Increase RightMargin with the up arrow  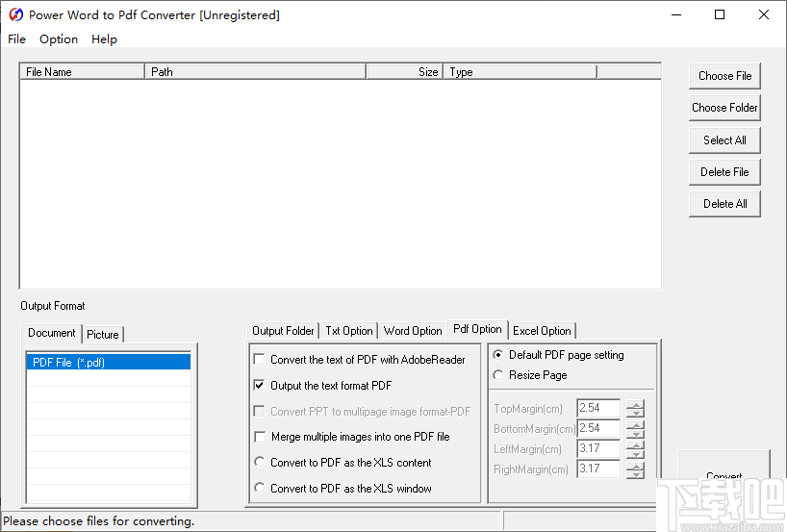[635, 467]
